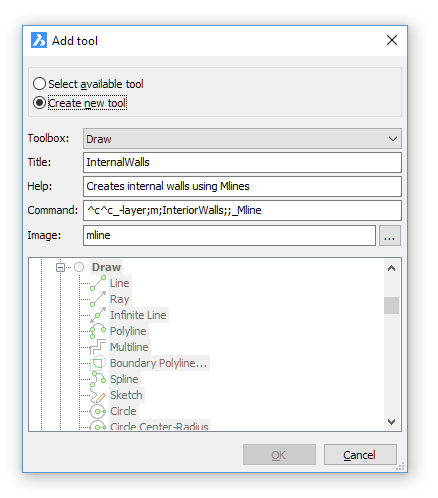Click the Circle tool icon
The width and height of the screenshot is (438, 498).
[98, 411]
